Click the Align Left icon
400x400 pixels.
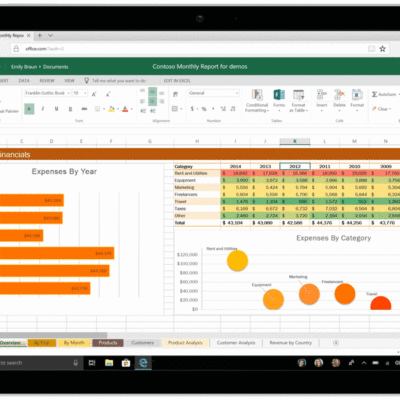(143, 101)
